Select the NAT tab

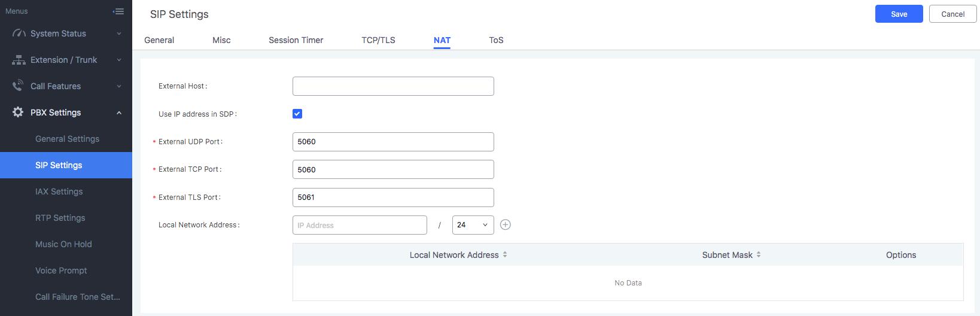[442, 40]
